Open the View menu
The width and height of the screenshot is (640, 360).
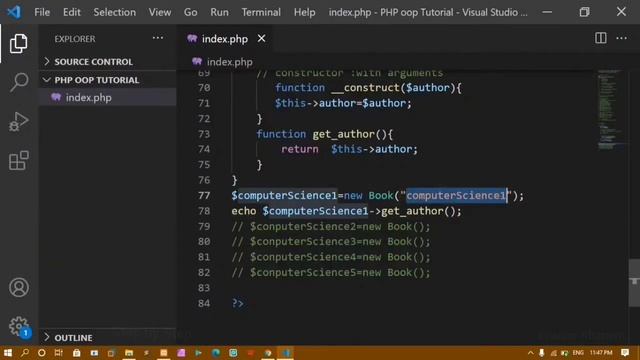160,12
